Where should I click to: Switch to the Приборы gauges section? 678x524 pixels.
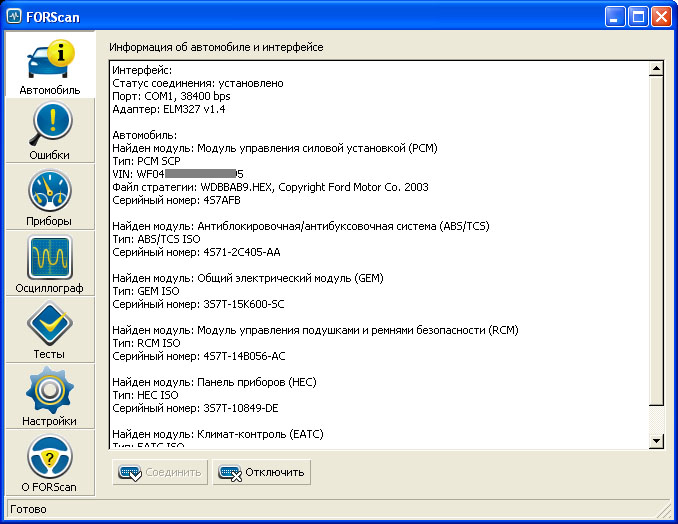pyautogui.click(x=49, y=197)
